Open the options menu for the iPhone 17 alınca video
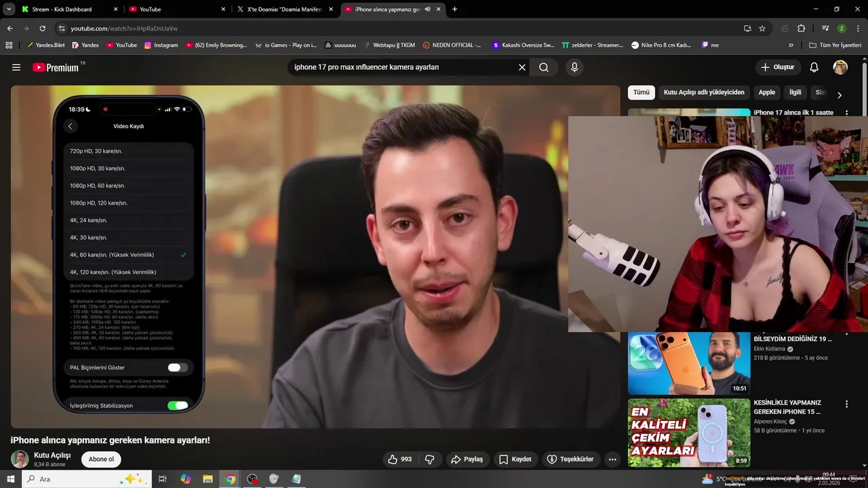This screenshot has width=868, height=488. [846, 113]
